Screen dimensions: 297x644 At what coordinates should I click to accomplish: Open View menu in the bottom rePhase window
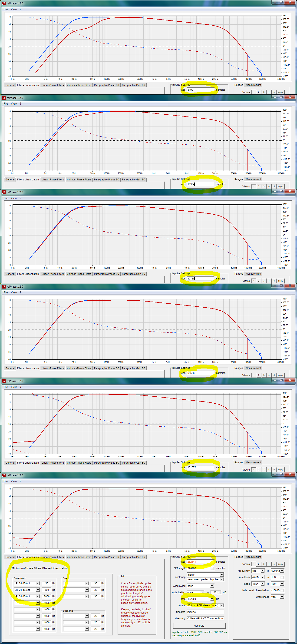click(14, 481)
